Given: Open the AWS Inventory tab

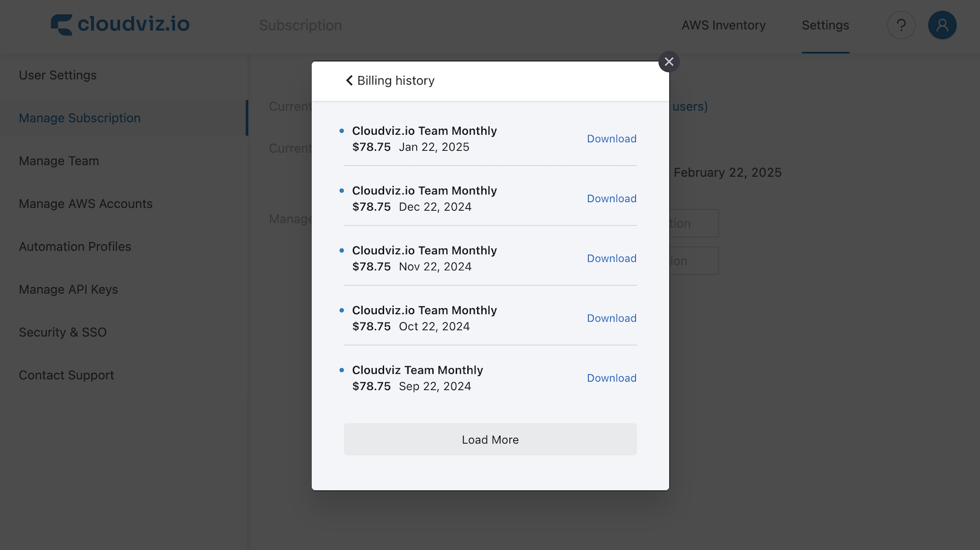Looking at the screenshot, I should (723, 25).
